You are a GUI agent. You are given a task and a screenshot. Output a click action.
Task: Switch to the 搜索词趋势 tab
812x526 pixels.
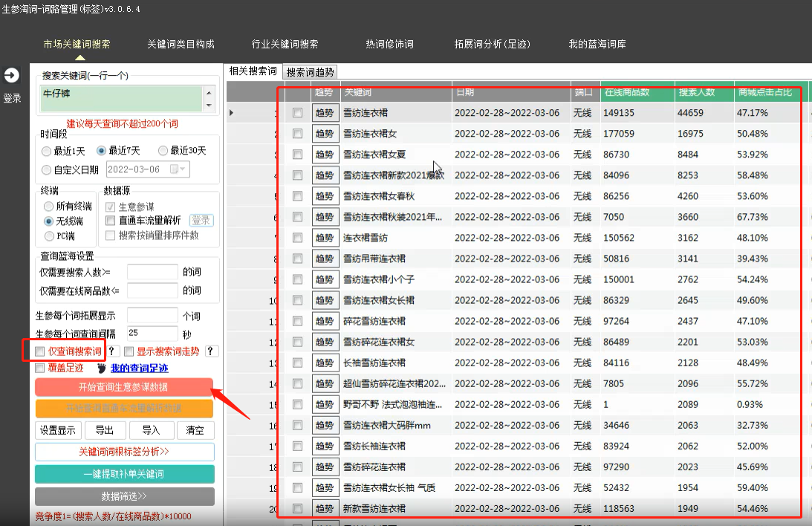click(x=311, y=72)
